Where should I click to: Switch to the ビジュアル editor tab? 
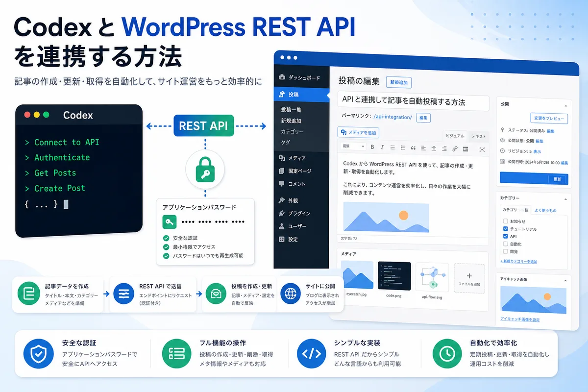(x=455, y=136)
